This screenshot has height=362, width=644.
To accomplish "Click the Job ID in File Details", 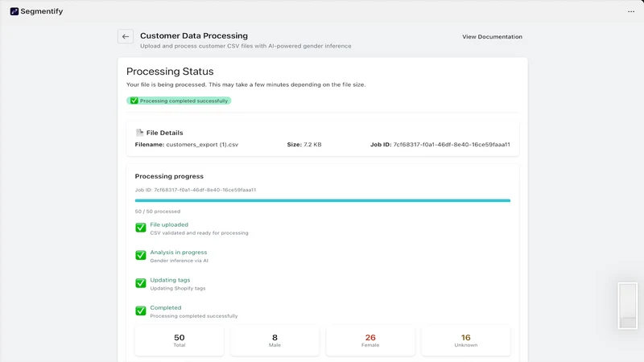I will (x=452, y=145).
